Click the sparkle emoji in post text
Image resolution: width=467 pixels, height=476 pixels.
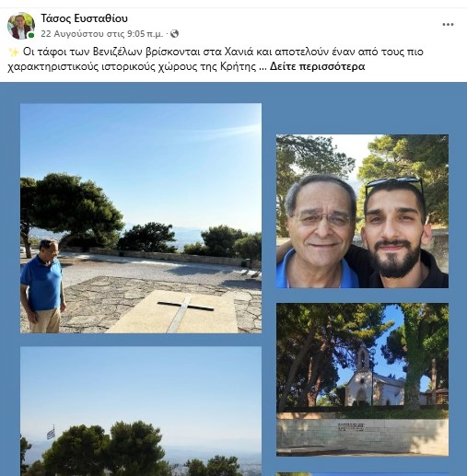(14, 52)
